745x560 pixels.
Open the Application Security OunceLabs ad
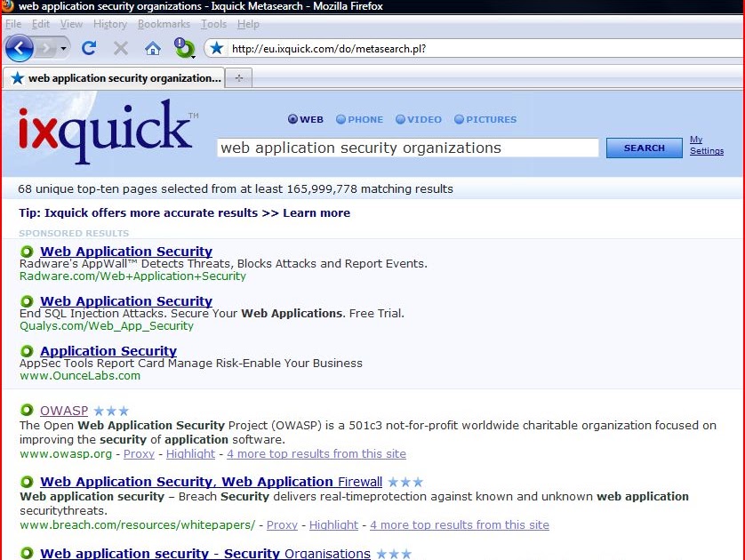tap(108, 350)
